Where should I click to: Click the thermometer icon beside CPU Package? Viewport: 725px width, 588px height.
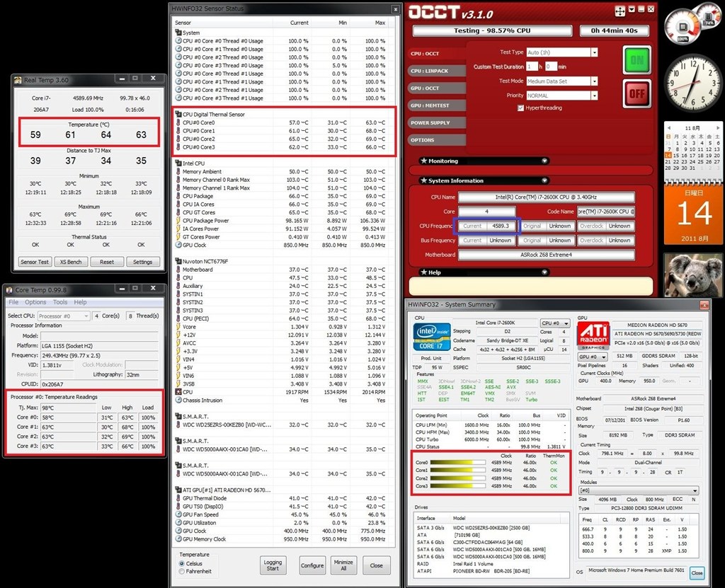(178, 196)
